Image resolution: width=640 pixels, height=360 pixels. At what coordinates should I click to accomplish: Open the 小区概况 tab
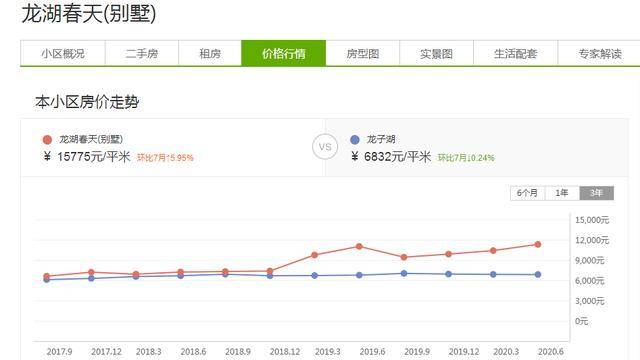[x=63, y=53]
